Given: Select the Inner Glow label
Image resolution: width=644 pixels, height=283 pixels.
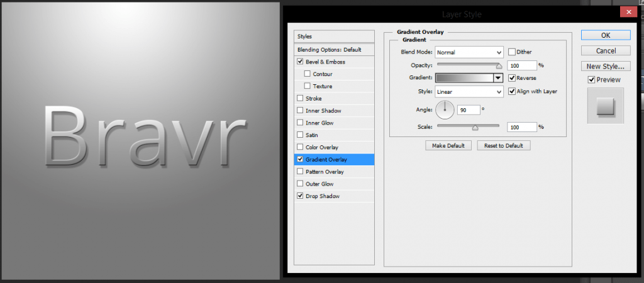Looking at the screenshot, I should [319, 123].
